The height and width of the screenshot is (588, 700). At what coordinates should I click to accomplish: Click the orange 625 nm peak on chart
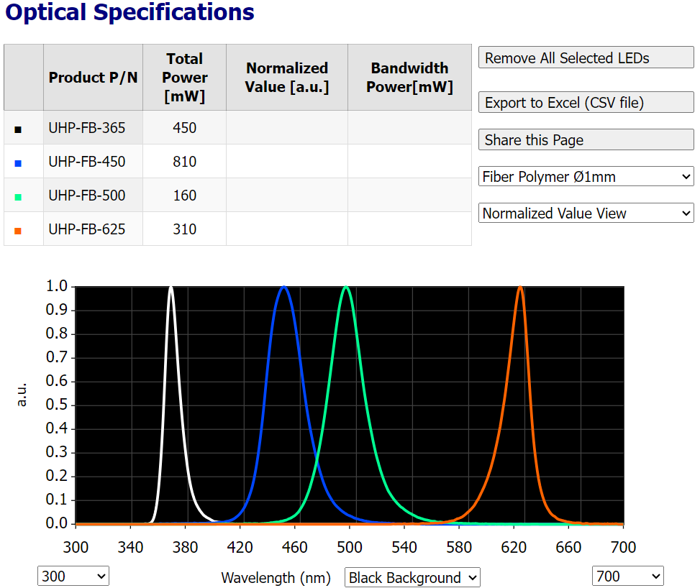[520, 289]
